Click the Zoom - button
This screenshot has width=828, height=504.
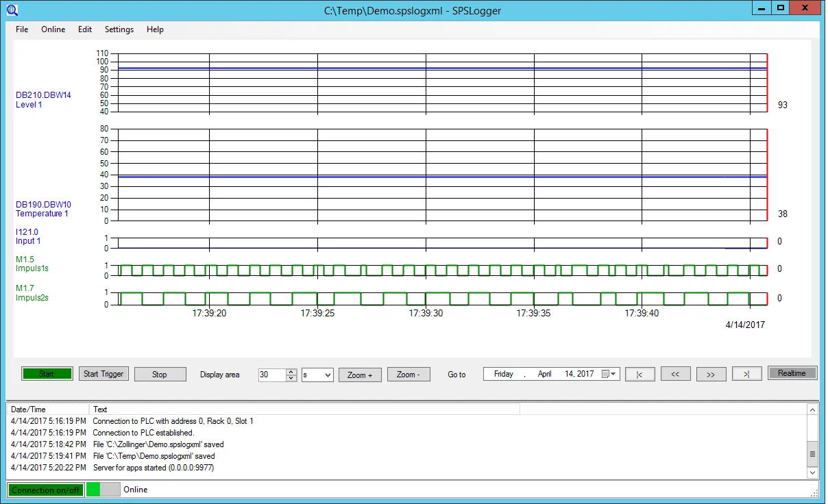tap(409, 375)
